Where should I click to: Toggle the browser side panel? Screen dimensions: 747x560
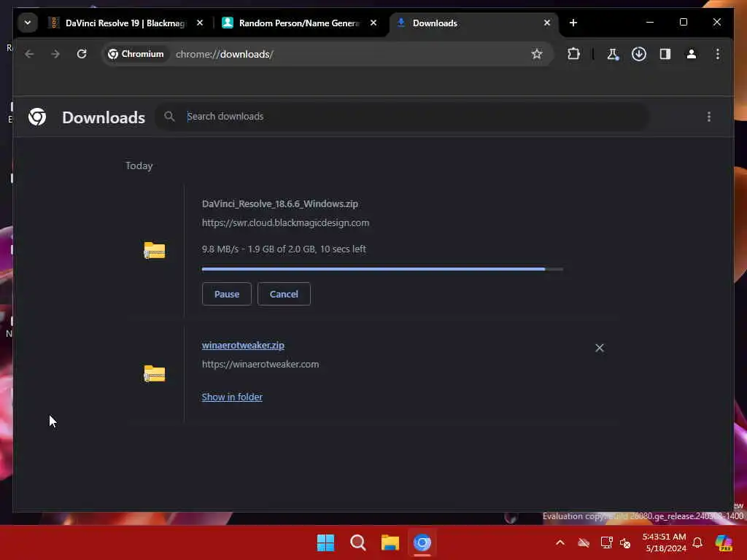click(665, 54)
